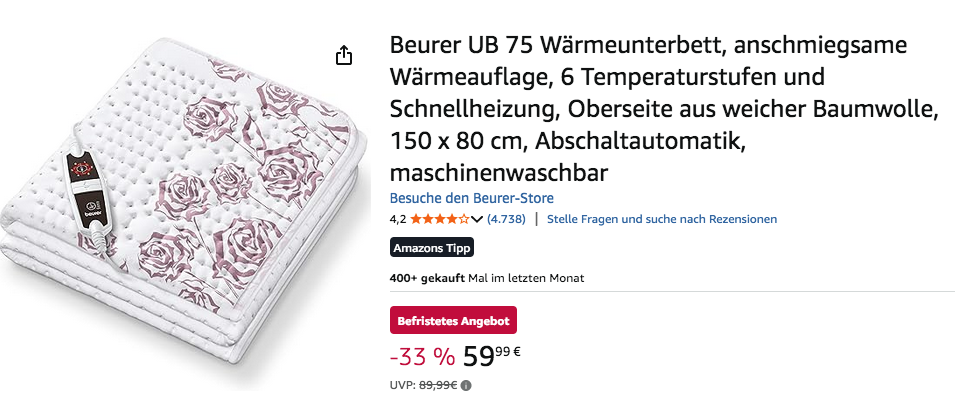The width and height of the screenshot is (955, 403).
Task: Click the crossed-out 89,99€ UVP price
Action: pos(438,385)
